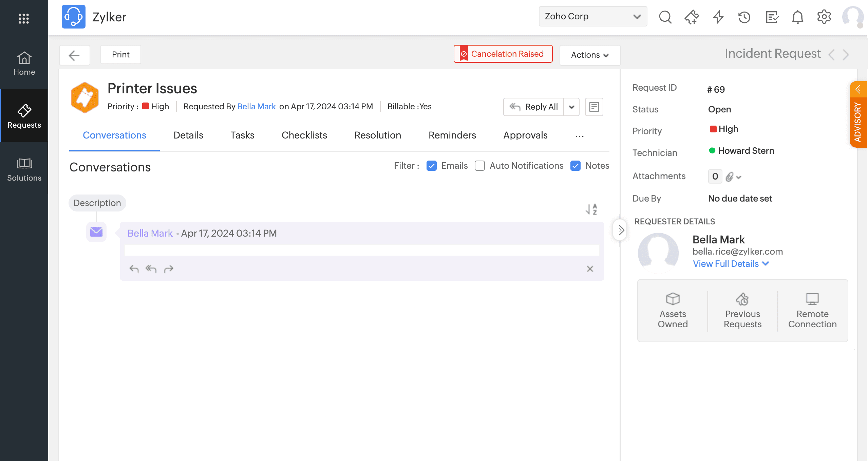Screen dimensions: 868x461
Task: Open the Remote Connection option
Action: (x=812, y=310)
